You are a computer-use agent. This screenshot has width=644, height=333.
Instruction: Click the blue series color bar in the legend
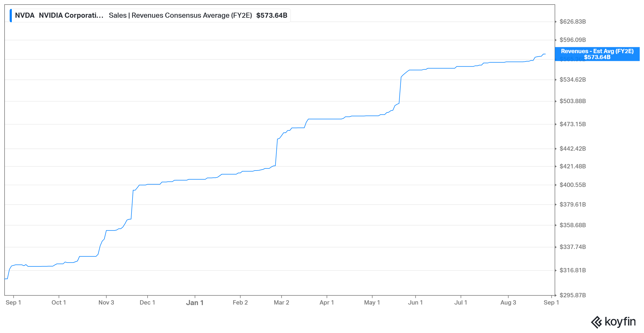point(11,16)
